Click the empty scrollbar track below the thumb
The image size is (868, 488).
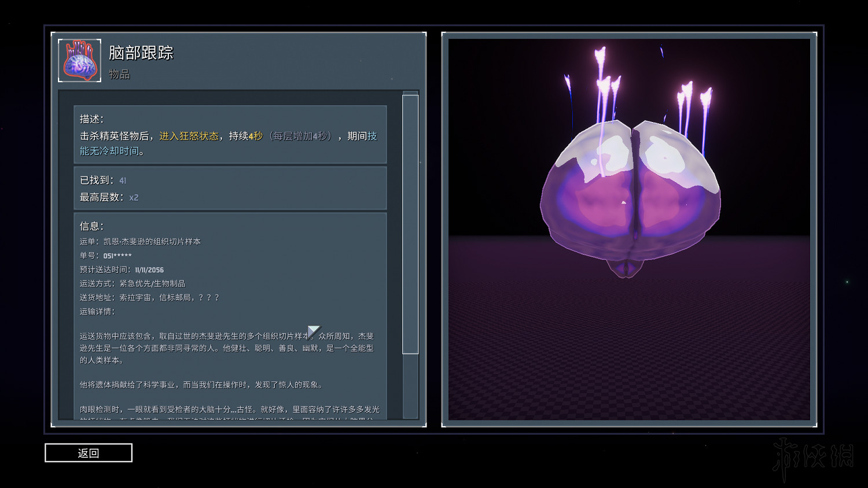pyautogui.click(x=410, y=385)
